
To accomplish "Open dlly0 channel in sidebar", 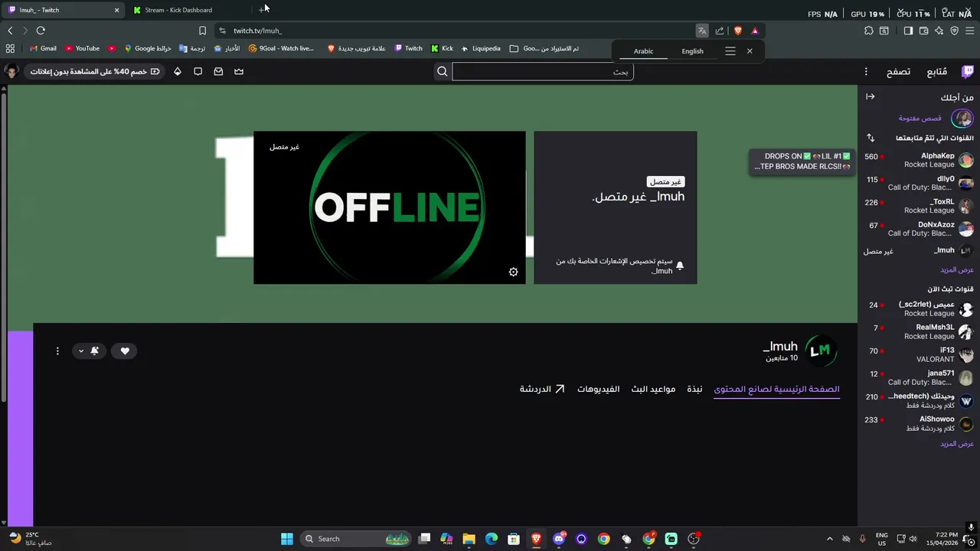I will (x=919, y=183).
